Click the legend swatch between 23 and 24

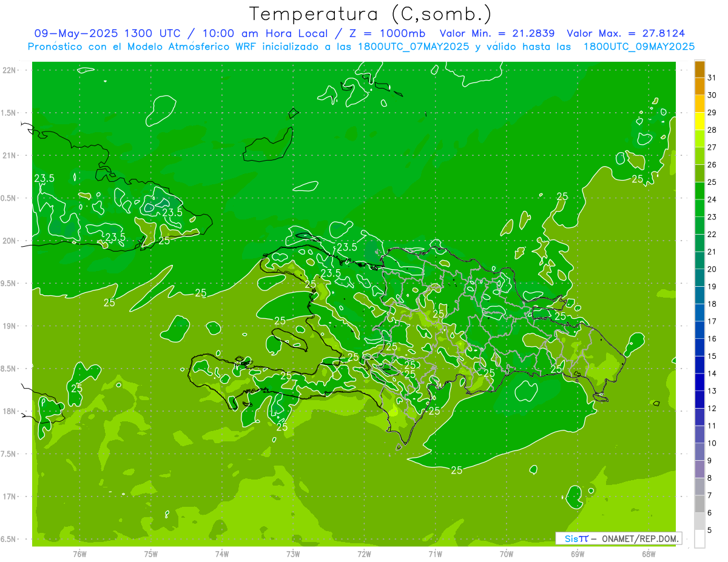[699, 208]
